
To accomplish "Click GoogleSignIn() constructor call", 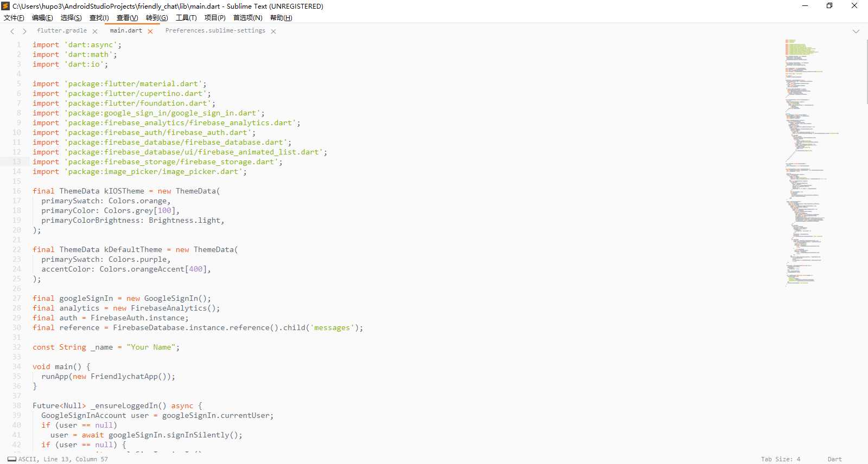I will 175,299.
